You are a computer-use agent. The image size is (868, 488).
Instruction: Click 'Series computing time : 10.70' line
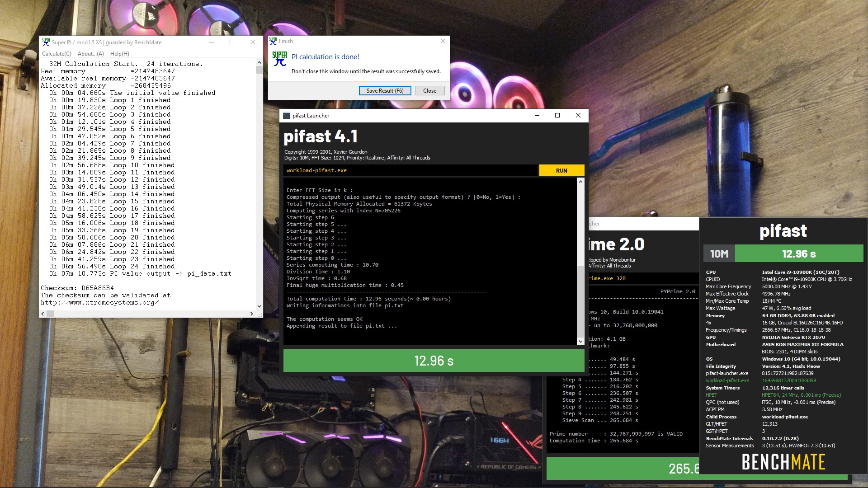(332, 265)
